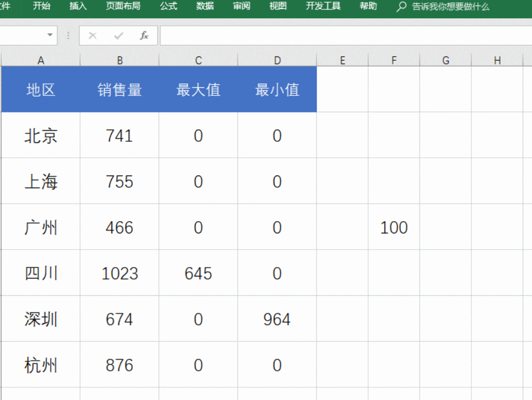The width and height of the screenshot is (532, 400).
Task: Click the search magnifier icon in ribbon
Action: click(401, 7)
